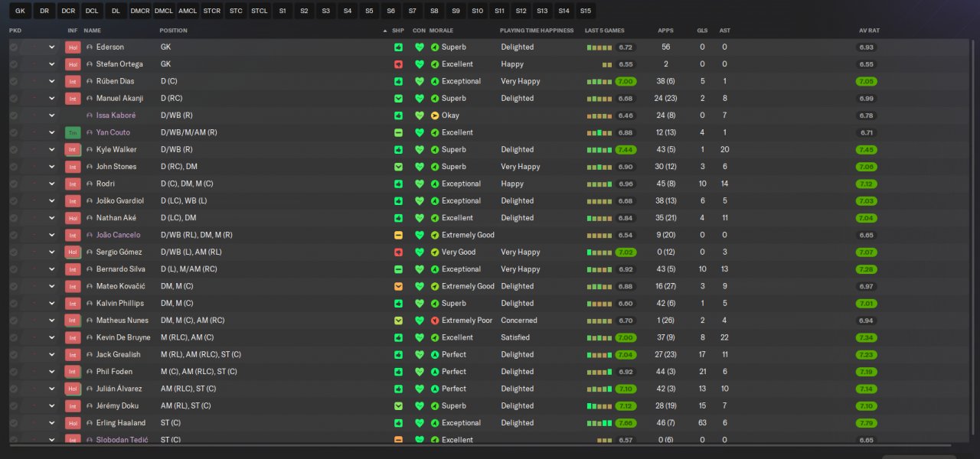The width and height of the screenshot is (980, 459).
Task: Click Kyle Walker's condition heart icon
Action: (419, 150)
